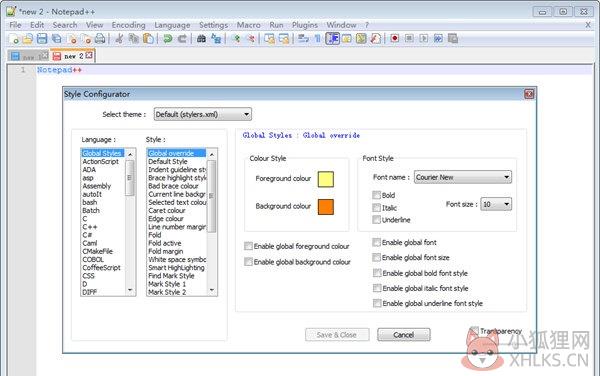Play back recorded macro icon
Screen dimensions: 600x376
coord(424,39)
